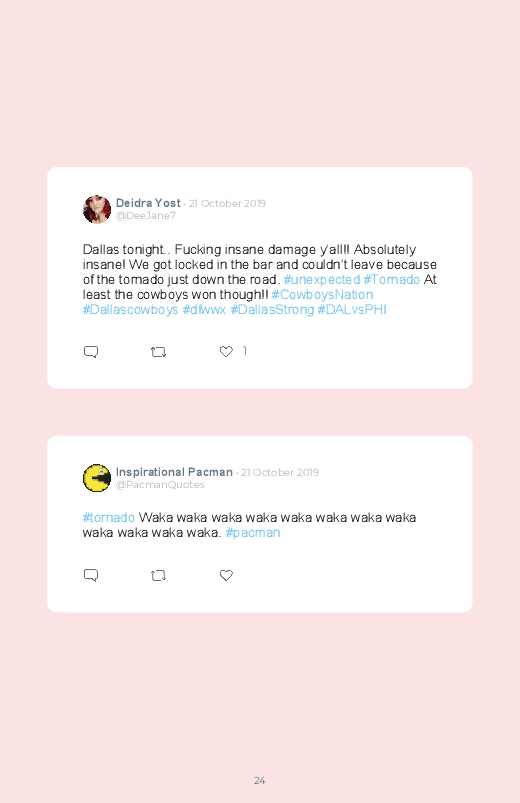Follow the #CowboysNation hashtag link

pyautogui.click(x=322, y=294)
